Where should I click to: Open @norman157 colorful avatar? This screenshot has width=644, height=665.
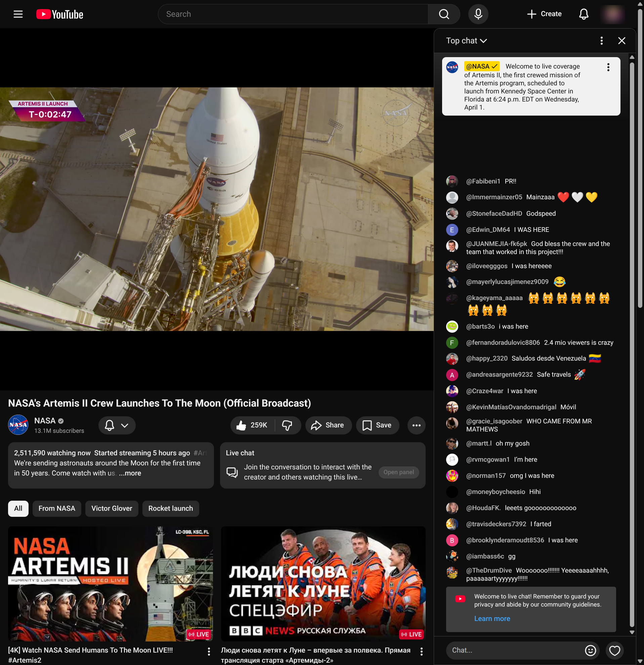452,476
